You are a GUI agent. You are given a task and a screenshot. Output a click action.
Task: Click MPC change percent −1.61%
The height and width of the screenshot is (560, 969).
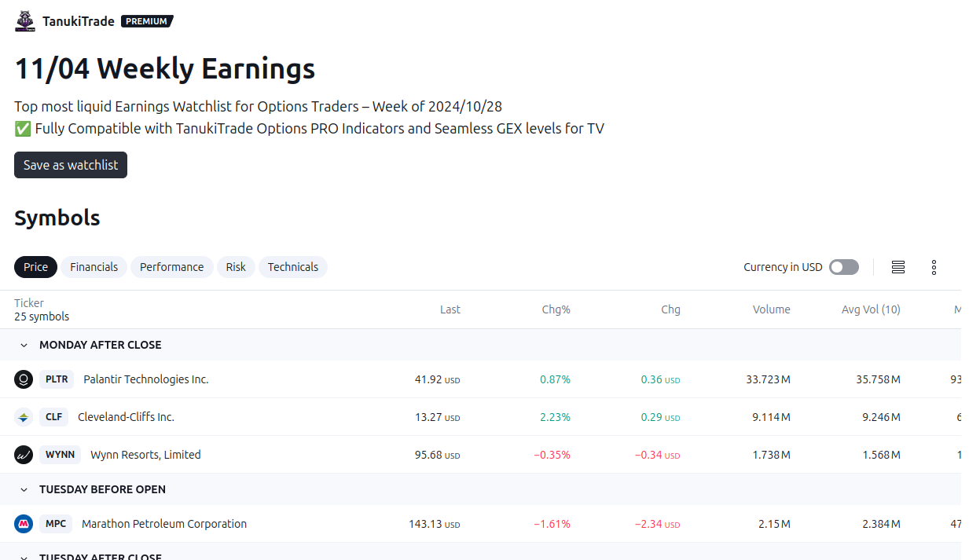[552, 524]
